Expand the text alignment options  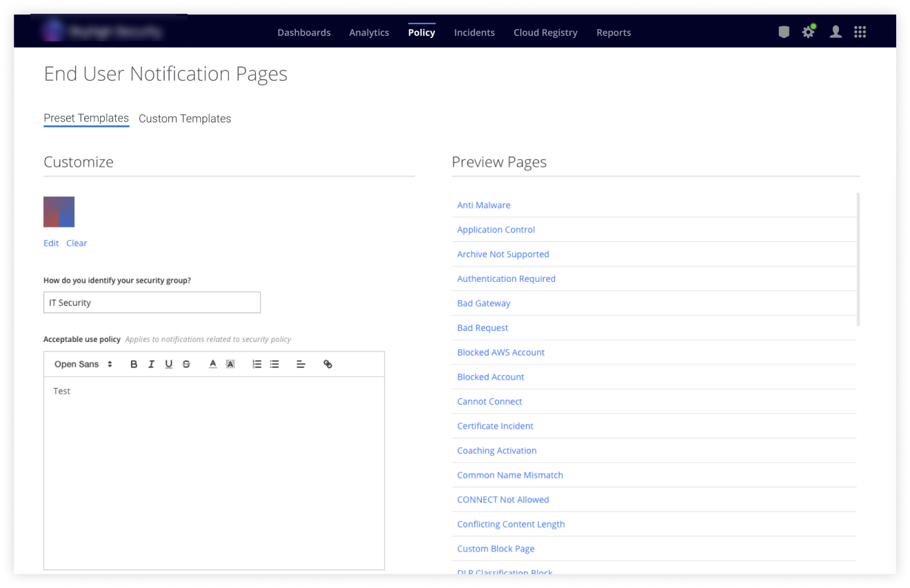pos(301,364)
